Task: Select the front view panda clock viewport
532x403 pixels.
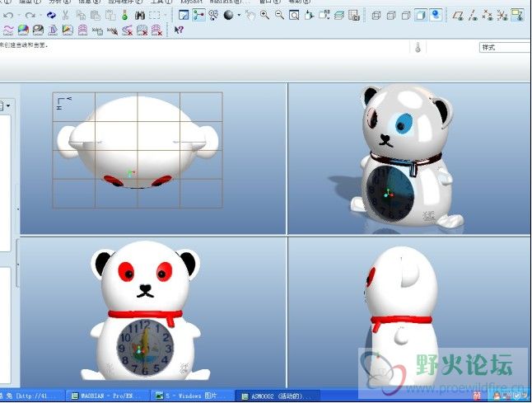Action: click(x=152, y=312)
